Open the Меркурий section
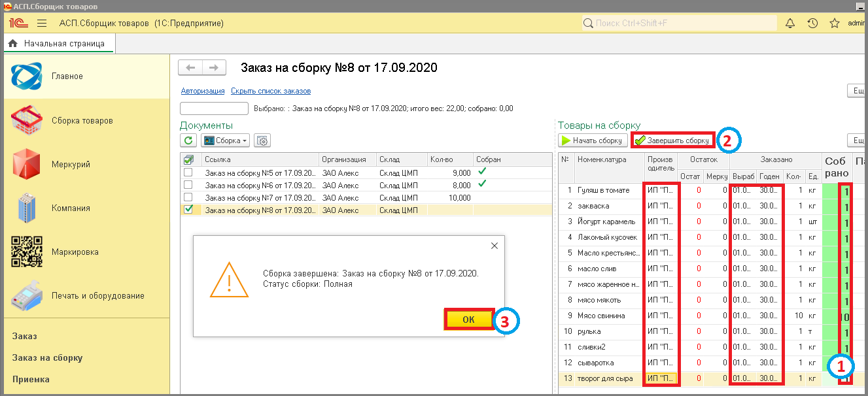 [85, 164]
